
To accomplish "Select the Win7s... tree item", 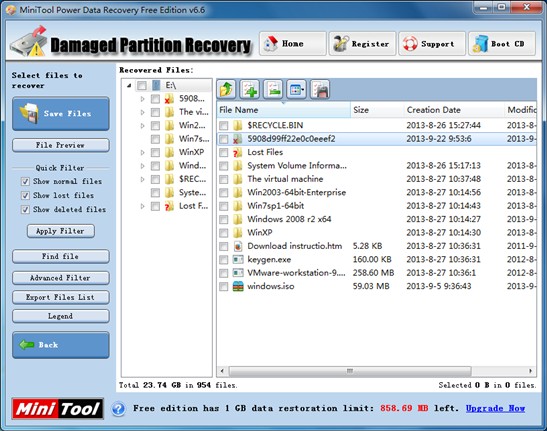I will click(194, 139).
